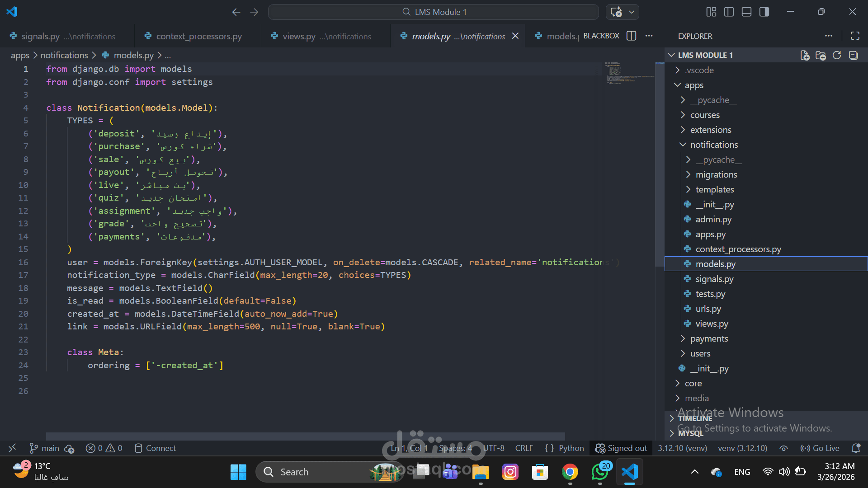
Task: Open the notifications bell in status bar
Action: click(856, 448)
